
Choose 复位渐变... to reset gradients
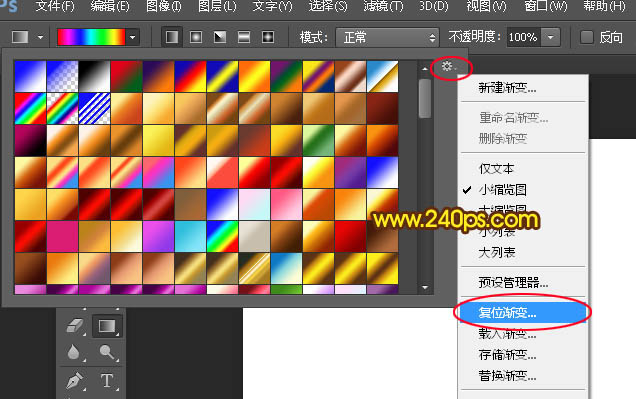523,313
